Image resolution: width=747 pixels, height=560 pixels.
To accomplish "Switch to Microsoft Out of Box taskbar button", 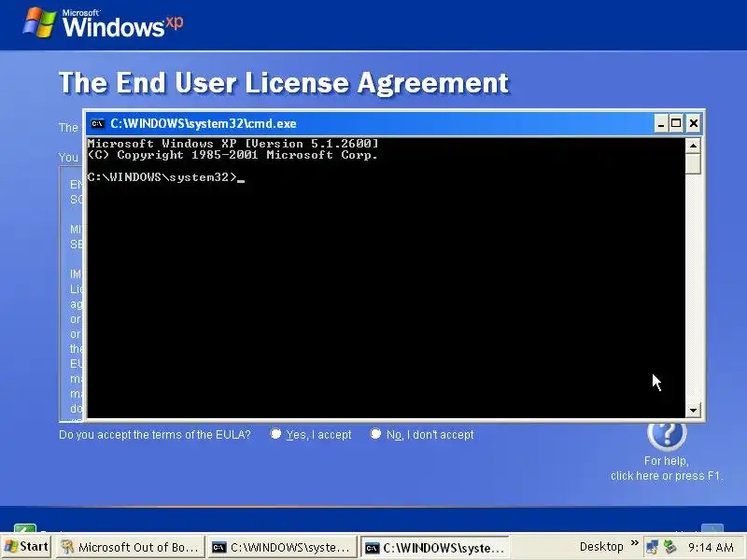I will 130,547.
